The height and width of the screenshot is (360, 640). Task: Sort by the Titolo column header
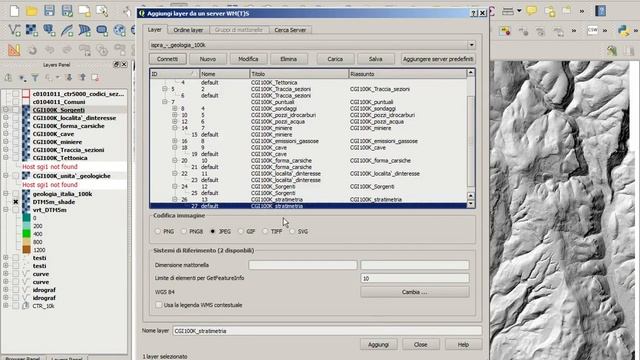click(299, 74)
